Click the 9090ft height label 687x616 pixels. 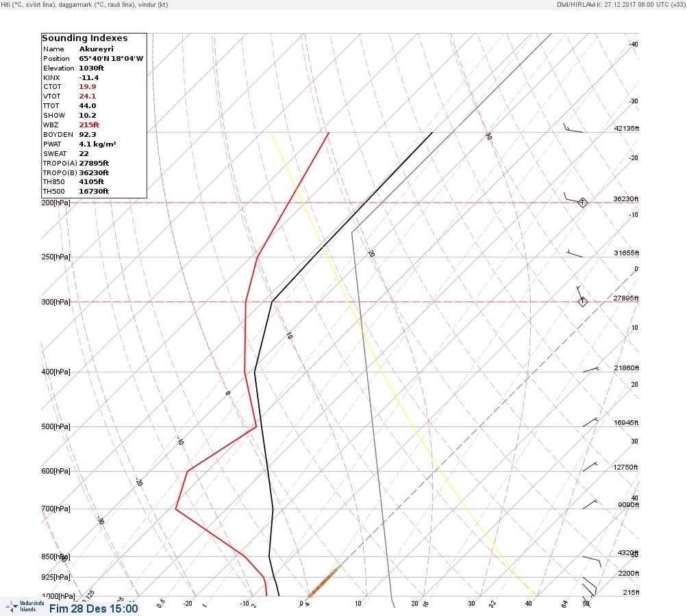629,505
